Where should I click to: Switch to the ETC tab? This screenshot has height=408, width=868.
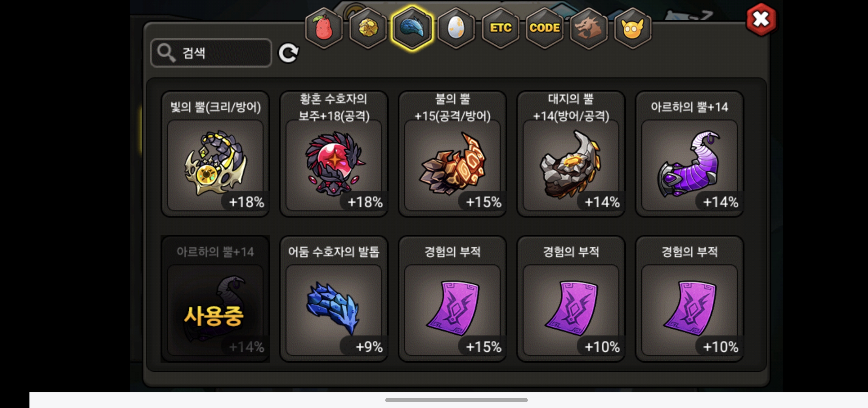(x=500, y=28)
